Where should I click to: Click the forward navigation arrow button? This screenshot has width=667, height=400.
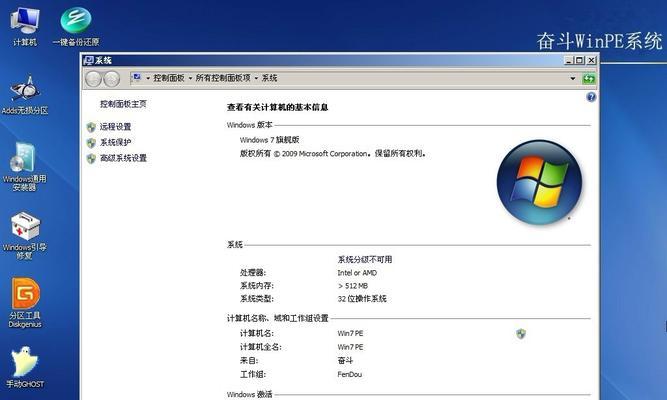click(112, 79)
